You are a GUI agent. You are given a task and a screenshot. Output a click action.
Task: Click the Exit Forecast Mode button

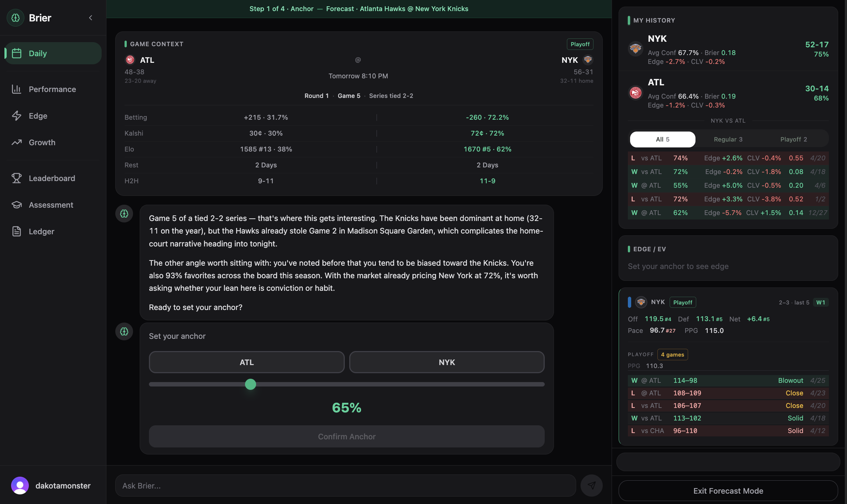(728, 491)
